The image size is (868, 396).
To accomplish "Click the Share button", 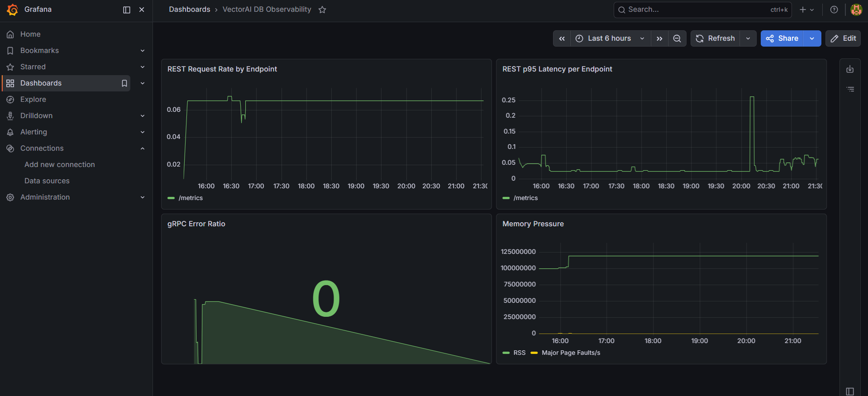I will click(x=782, y=38).
